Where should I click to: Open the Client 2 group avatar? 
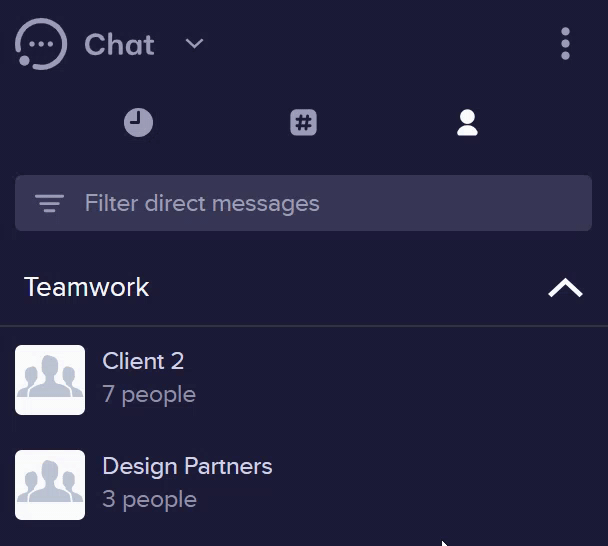50,380
